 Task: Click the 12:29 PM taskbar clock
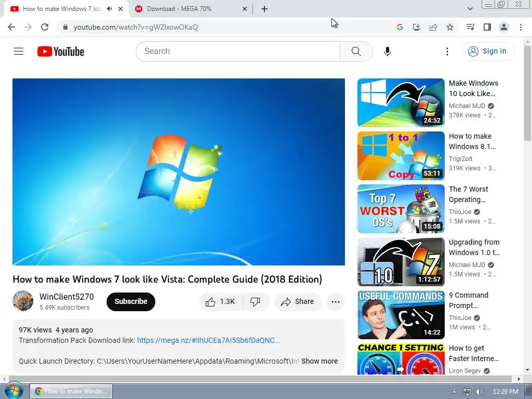tap(506, 392)
